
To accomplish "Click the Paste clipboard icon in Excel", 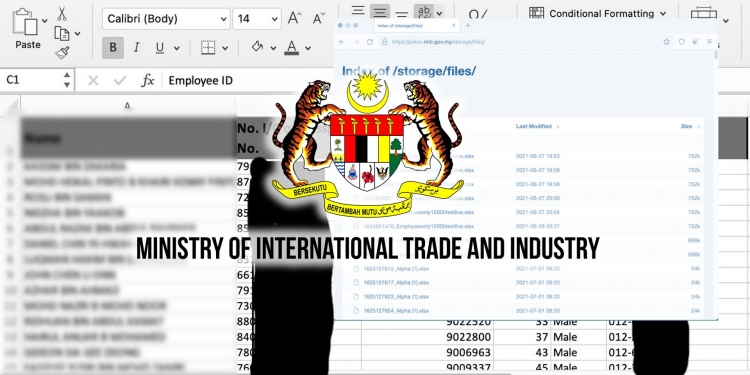I will [25, 22].
